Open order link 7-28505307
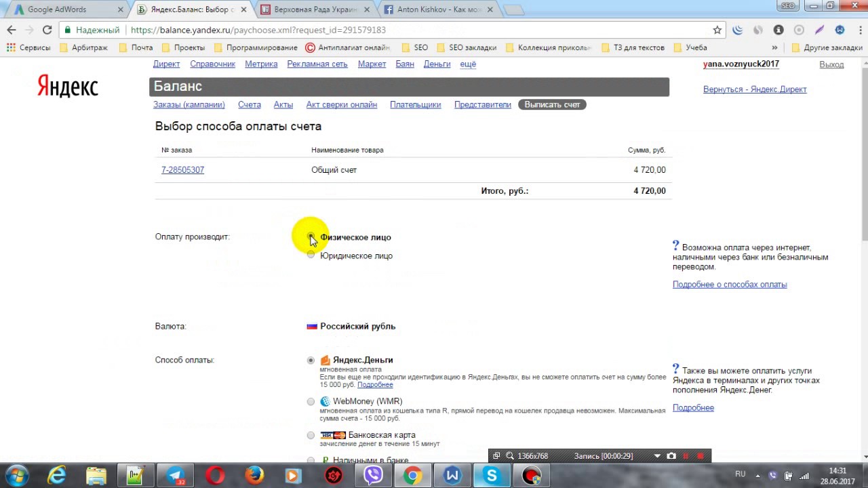This screenshot has width=868, height=488. 182,170
